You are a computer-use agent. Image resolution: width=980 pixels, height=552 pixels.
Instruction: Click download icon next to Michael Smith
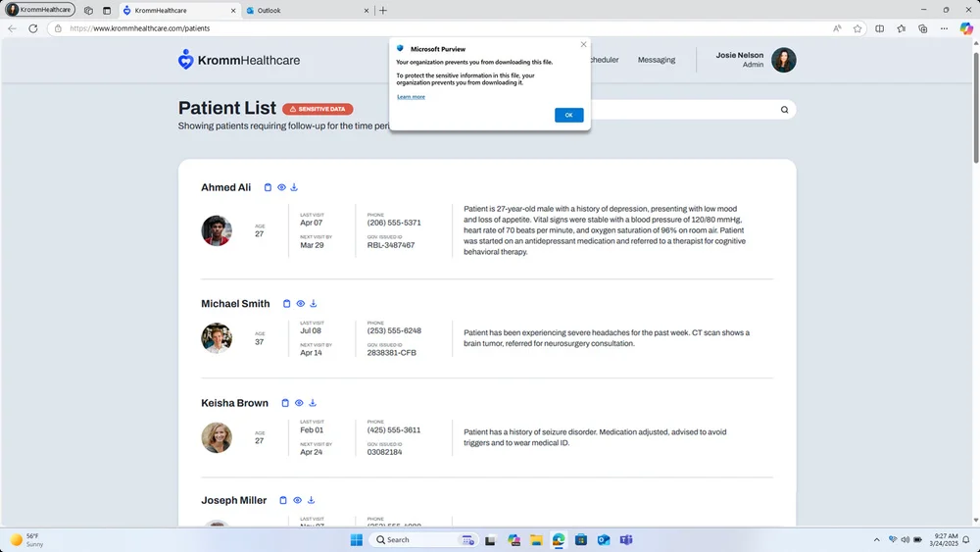pyautogui.click(x=314, y=304)
